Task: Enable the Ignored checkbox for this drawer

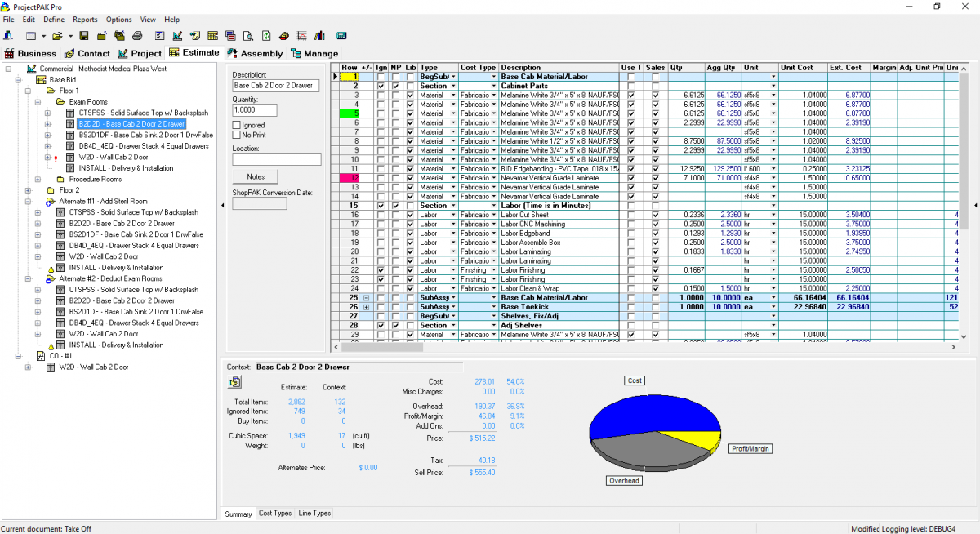Action: pos(237,125)
